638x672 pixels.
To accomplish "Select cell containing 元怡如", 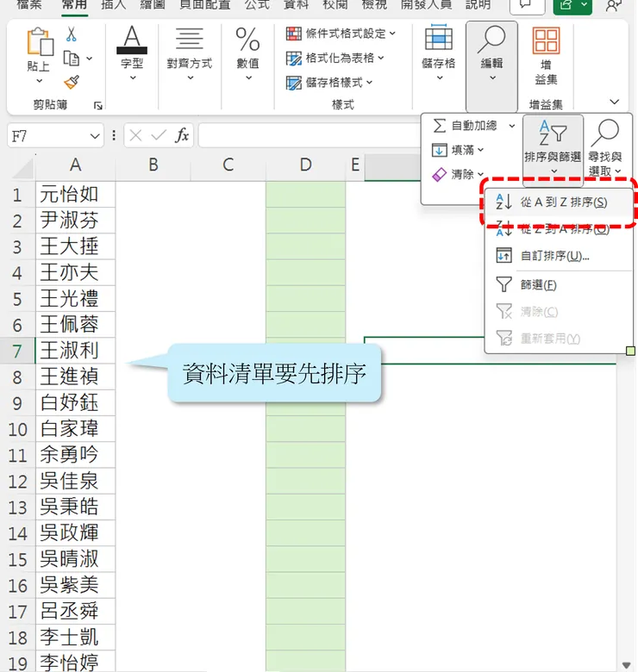I will [x=76, y=195].
